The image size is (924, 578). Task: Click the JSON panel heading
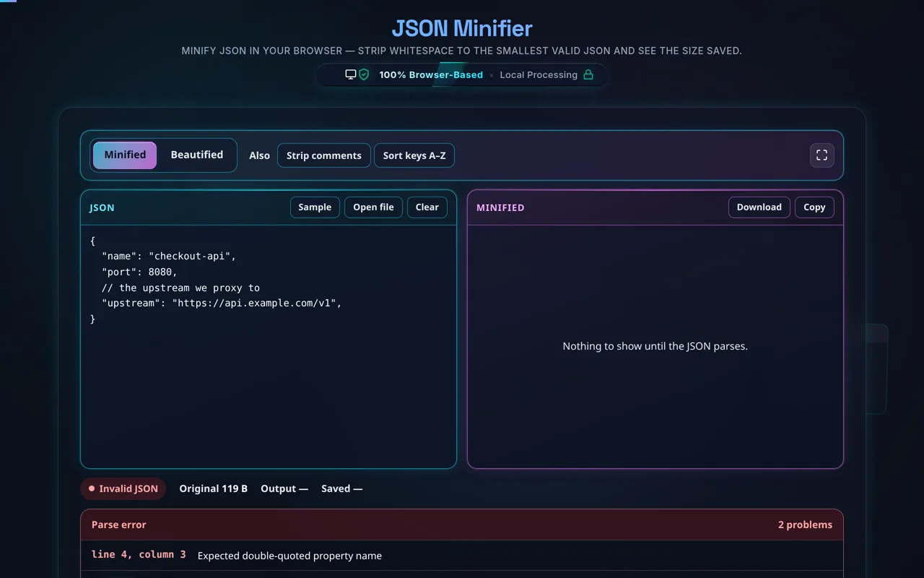(102, 208)
